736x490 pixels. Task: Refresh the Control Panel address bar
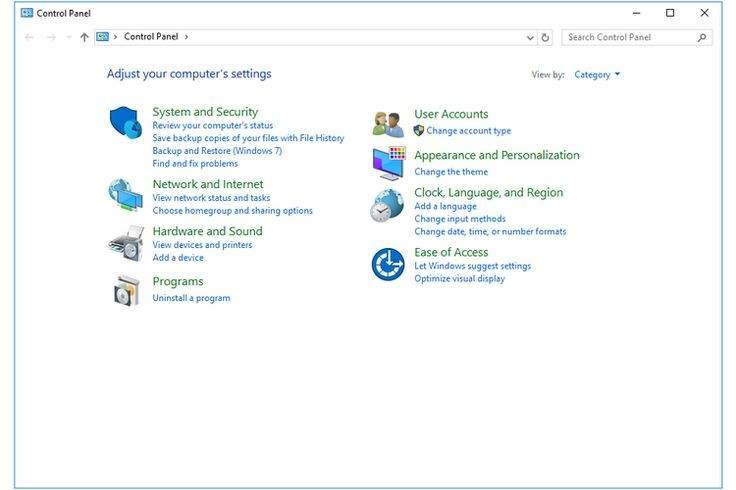point(545,38)
